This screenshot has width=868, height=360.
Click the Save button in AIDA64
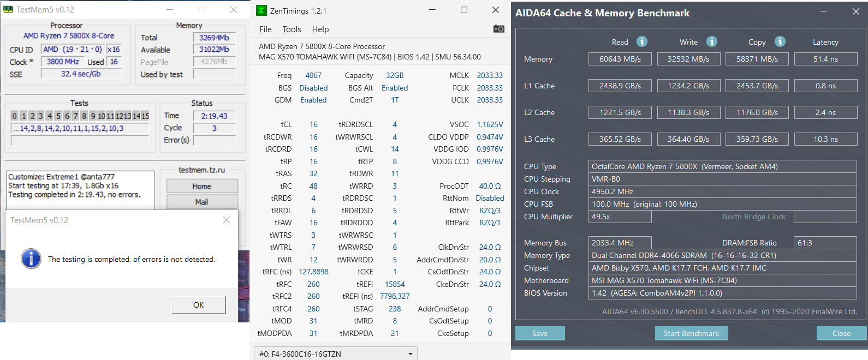click(540, 333)
